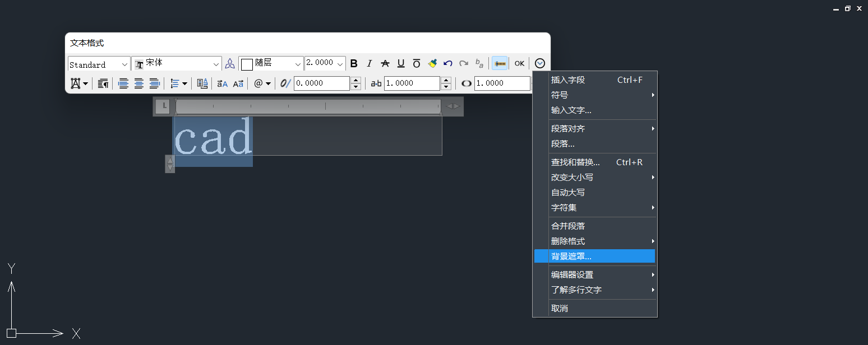
Task: Open the text justification dropdown icon
Action: [x=79, y=83]
